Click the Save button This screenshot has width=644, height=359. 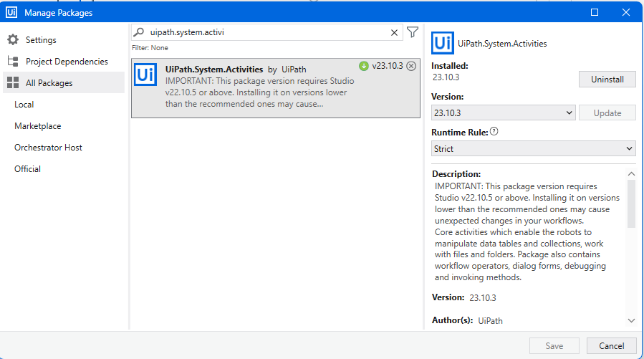click(x=554, y=346)
